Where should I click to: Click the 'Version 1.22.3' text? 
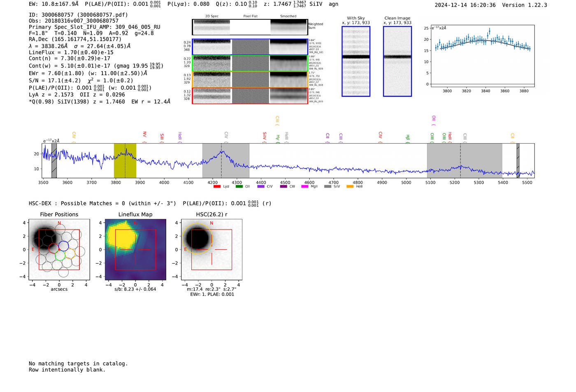525,5
